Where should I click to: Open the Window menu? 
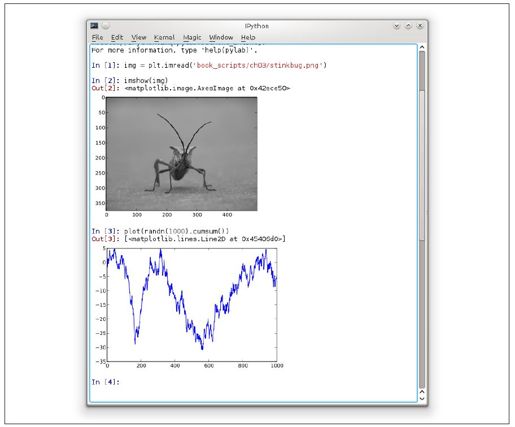coord(221,37)
